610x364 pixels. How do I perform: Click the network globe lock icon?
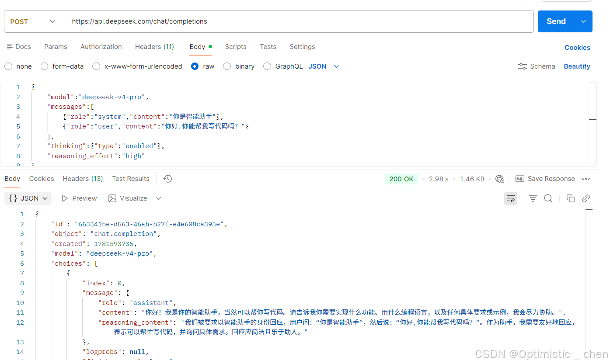(499, 179)
